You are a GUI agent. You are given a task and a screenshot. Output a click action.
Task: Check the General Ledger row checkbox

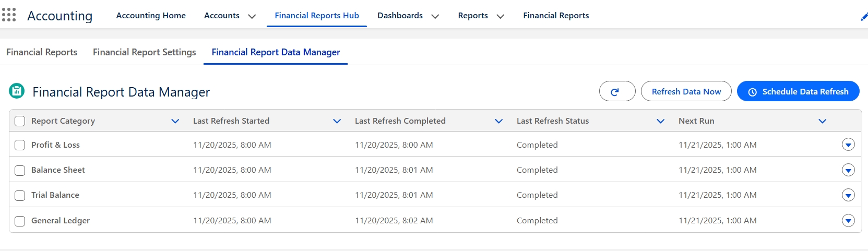point(20,221)
